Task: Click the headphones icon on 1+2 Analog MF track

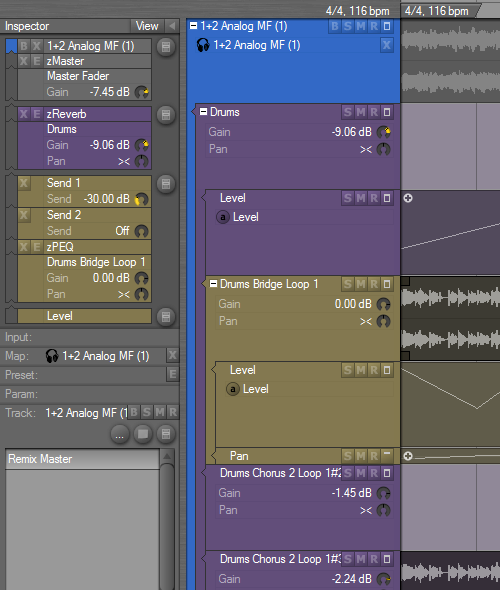Action: click(x=203, y=46)
